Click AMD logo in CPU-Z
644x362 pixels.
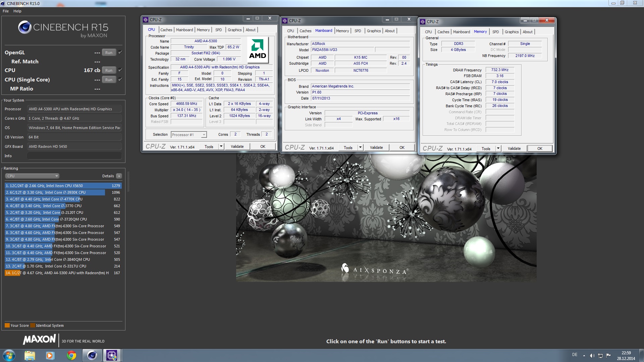click(x=257, y=50)
